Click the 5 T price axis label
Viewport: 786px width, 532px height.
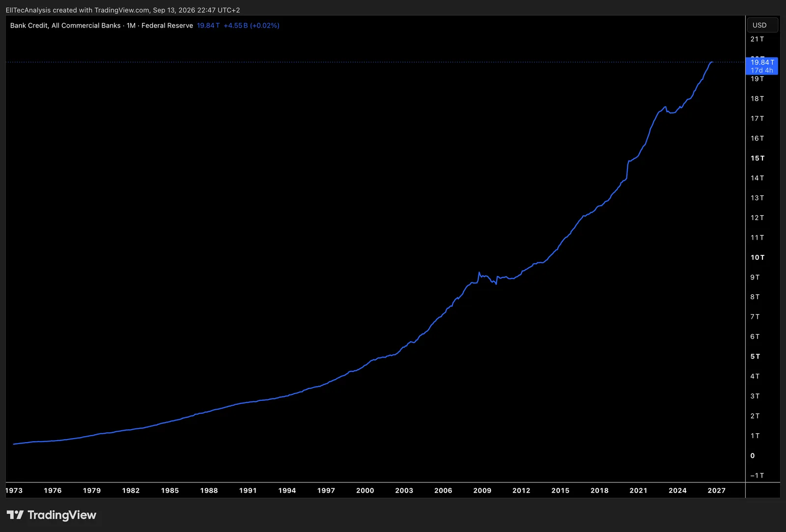(x=755, y=357)
